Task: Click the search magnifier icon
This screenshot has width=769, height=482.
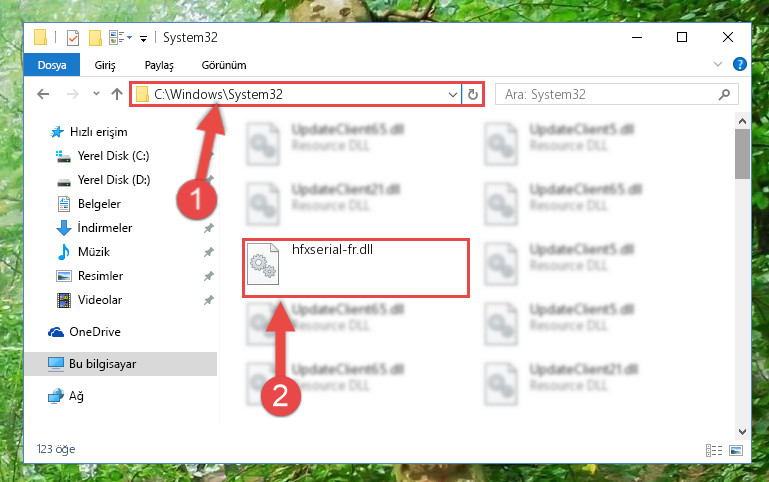Action: coord(724,94)
